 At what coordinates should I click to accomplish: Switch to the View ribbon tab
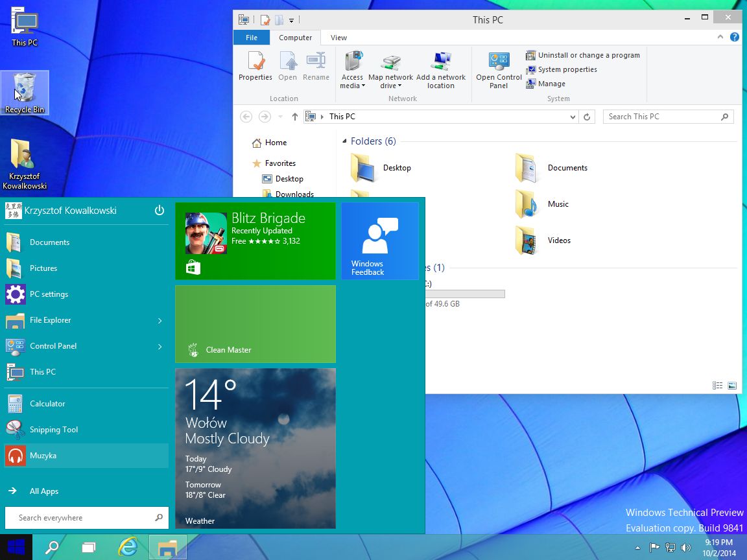(x=338, y=38)
